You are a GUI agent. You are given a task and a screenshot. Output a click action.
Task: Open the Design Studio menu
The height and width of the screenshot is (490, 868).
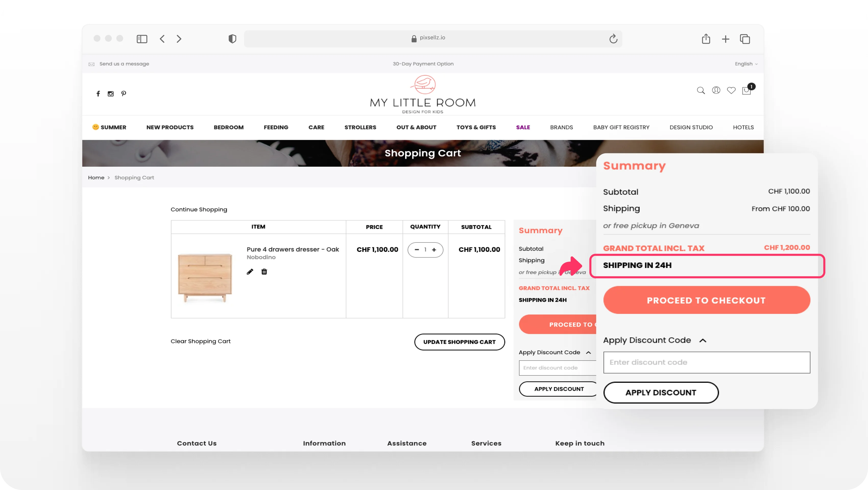tap(691, 127)
